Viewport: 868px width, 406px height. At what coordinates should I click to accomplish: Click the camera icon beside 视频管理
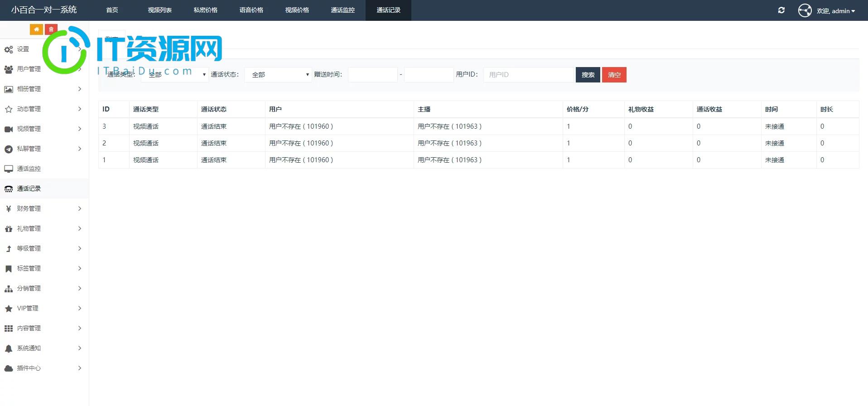click(x=9, y=129)
